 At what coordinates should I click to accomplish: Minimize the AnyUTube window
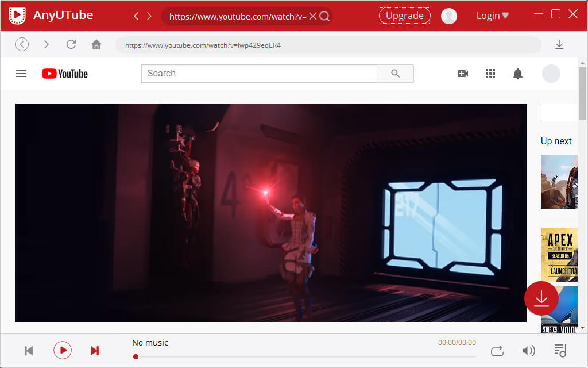pos(539,14)
